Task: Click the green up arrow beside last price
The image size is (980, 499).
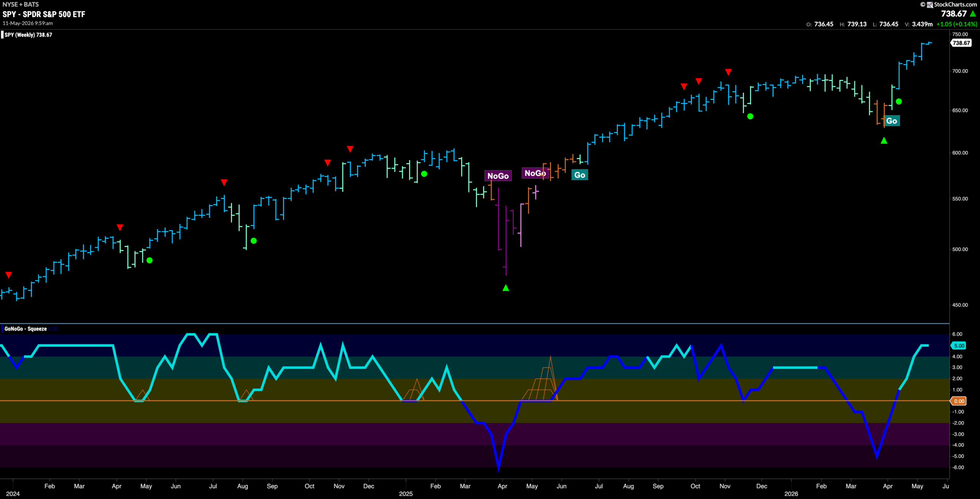Action: pos(973,13)
